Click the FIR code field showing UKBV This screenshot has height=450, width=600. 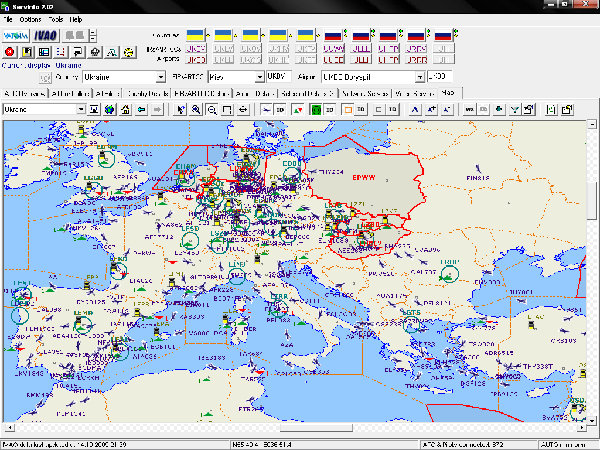[279, 77]
